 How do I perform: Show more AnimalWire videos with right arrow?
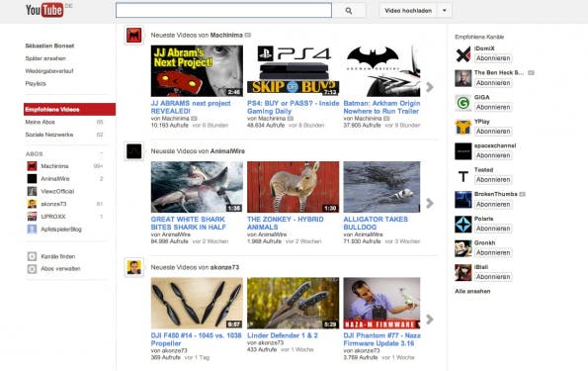pos(430,203)
